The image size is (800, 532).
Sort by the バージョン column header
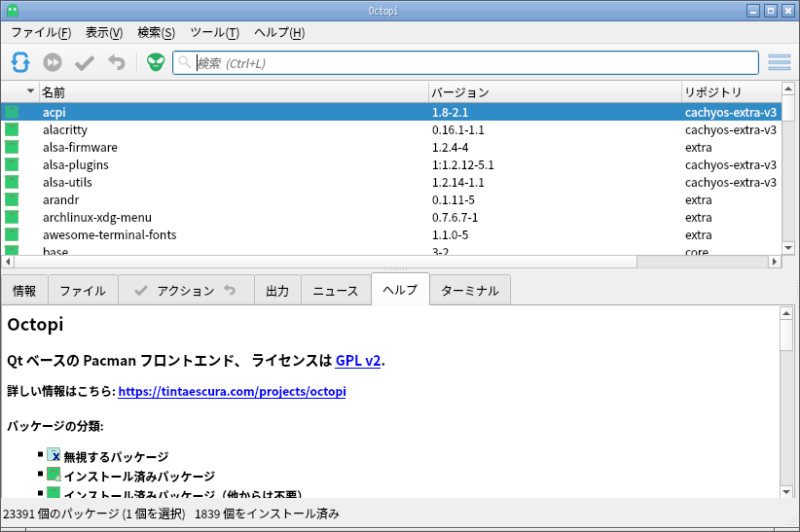click(555, 92)
